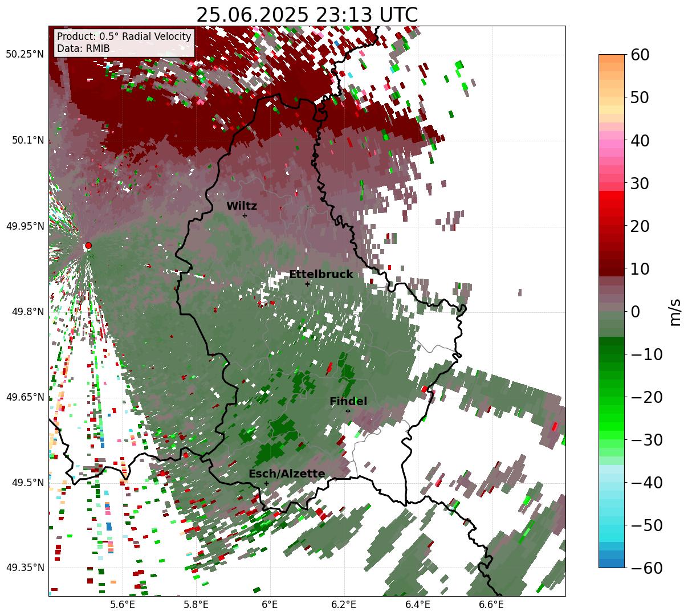
Task: Click the 60 tick label on colorbar
Action: [x=644, y=55]
